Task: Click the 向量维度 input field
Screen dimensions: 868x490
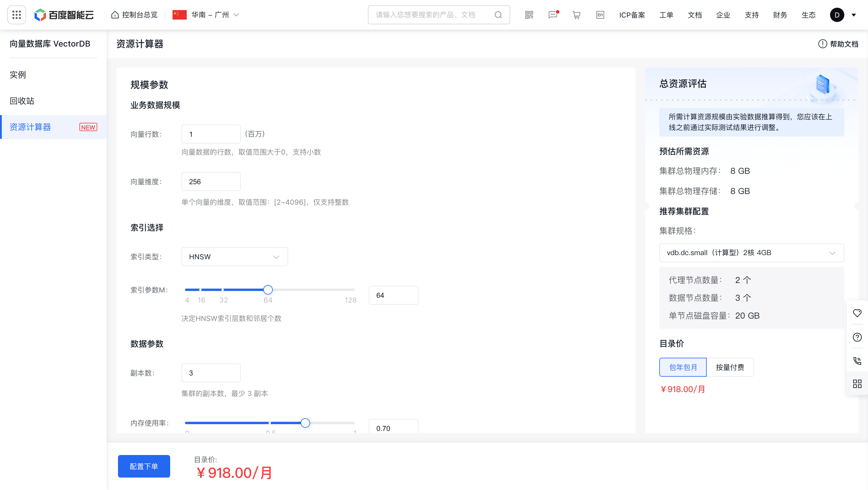Action: coord(211,182)
